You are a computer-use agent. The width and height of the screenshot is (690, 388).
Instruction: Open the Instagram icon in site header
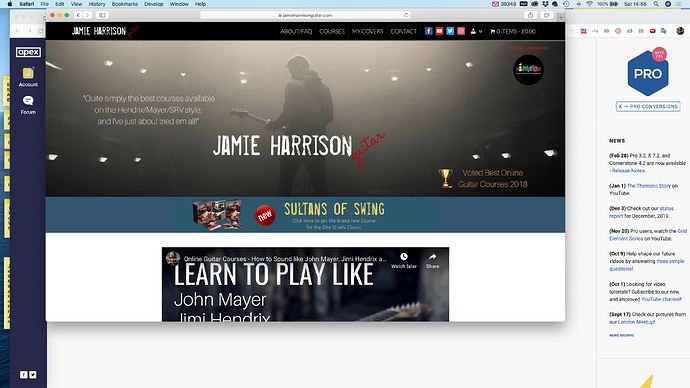[x=461, y=31]
